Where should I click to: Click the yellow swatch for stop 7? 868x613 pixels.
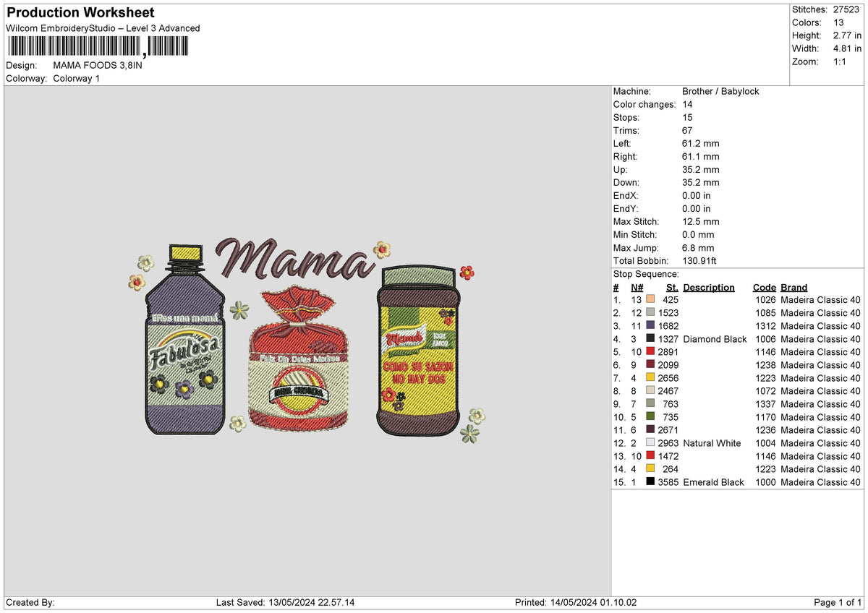click(x=650, y=377)
